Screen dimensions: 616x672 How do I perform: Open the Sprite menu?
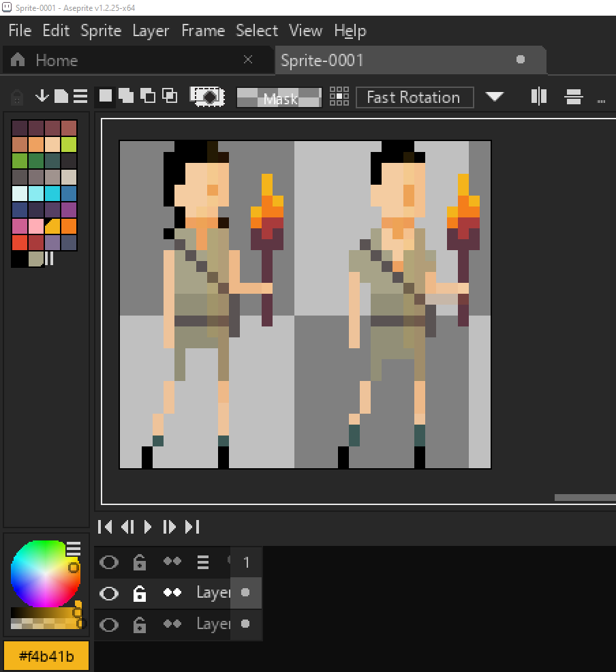point(100,30)
